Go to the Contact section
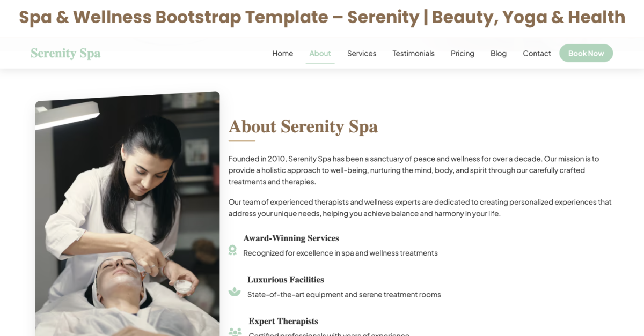The image size is (644, 336). [x=537, y=53]
